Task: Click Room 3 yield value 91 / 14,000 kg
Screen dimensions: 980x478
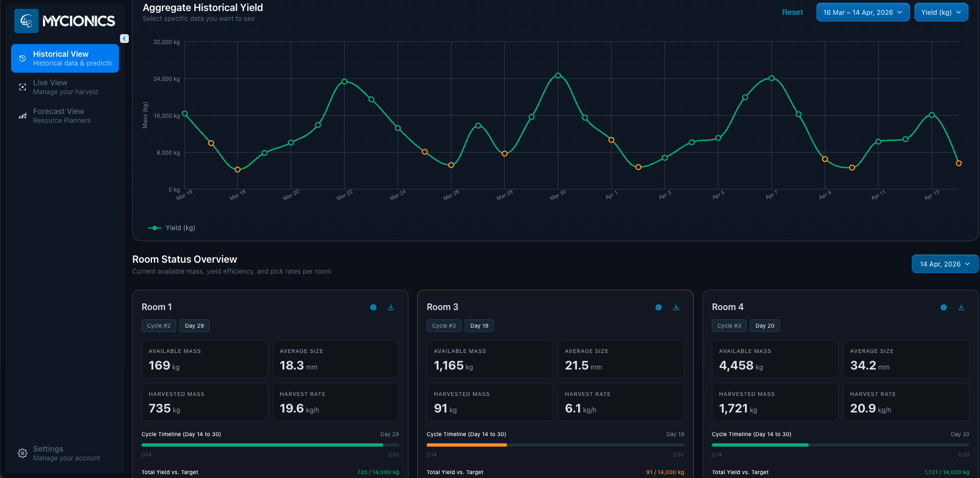Action: click(x=665, y=472)
